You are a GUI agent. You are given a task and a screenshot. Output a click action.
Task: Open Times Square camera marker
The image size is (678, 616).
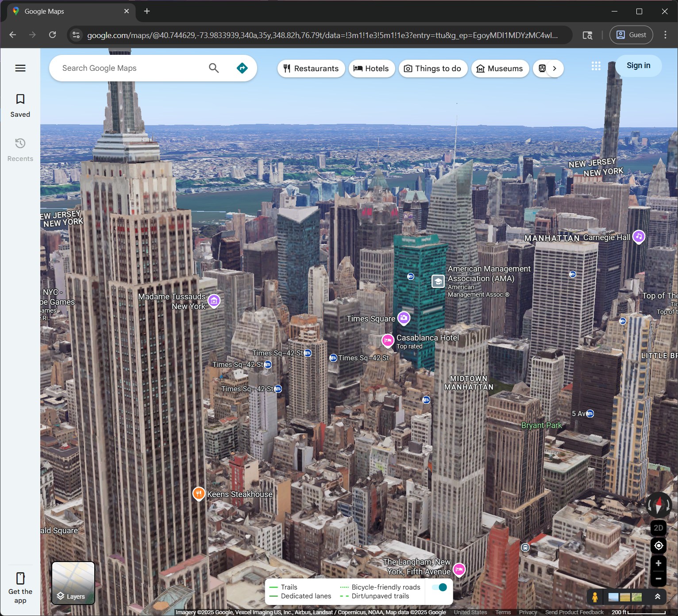[x=404, y=318]
